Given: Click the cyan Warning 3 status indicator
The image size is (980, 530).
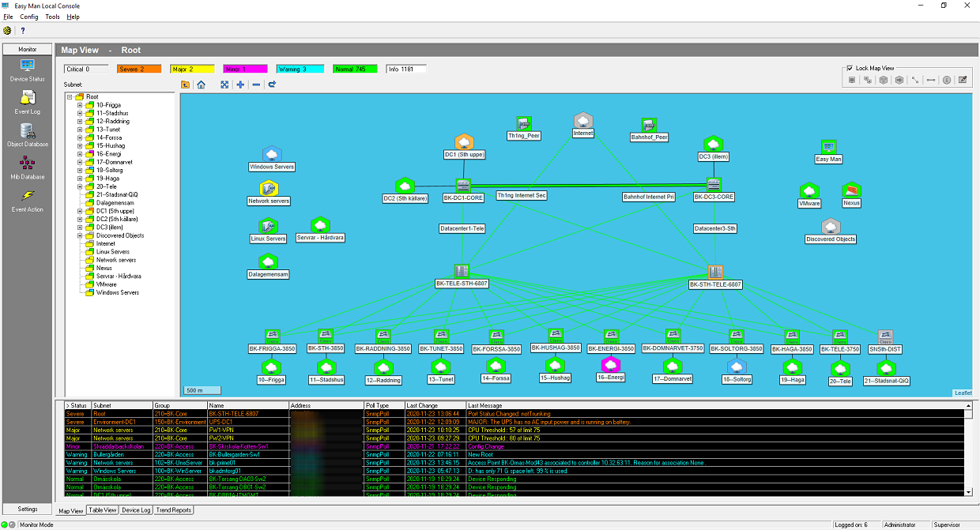Looking at the screenshot, I should 300,69.
